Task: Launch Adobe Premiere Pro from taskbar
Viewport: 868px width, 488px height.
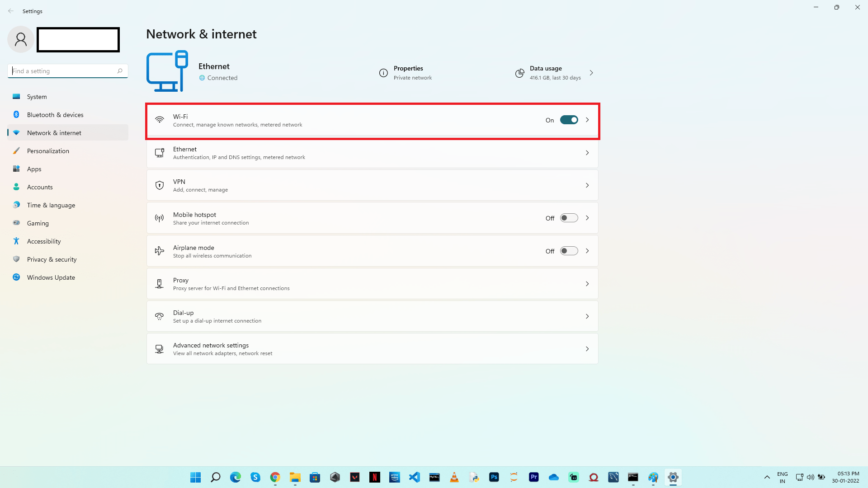Action: tap(534, 477)
